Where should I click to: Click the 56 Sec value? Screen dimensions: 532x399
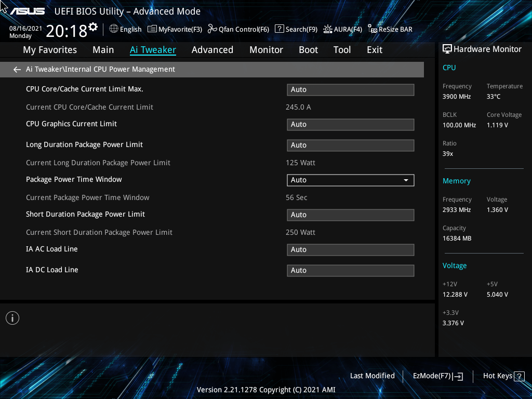296,197
